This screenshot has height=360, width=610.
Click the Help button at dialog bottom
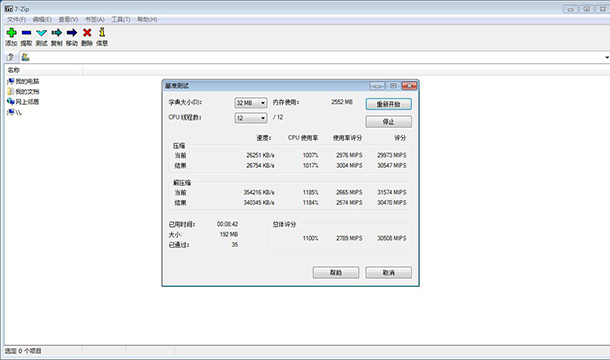coord(336,272)
